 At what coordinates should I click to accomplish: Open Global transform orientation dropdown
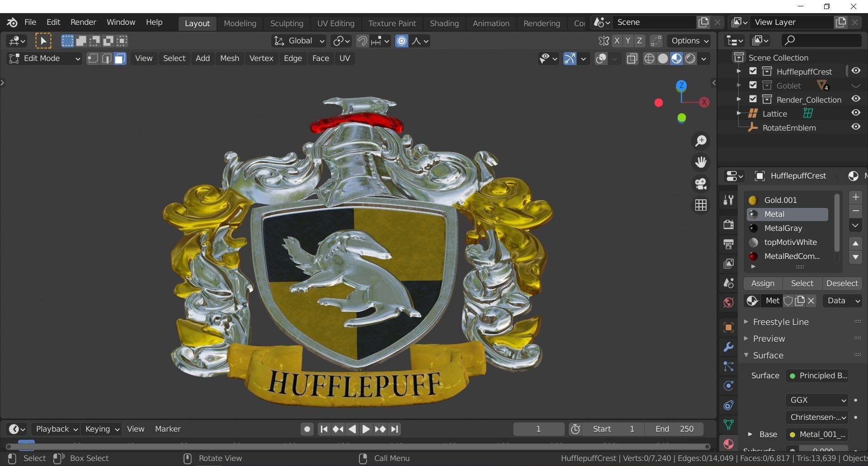299,41
